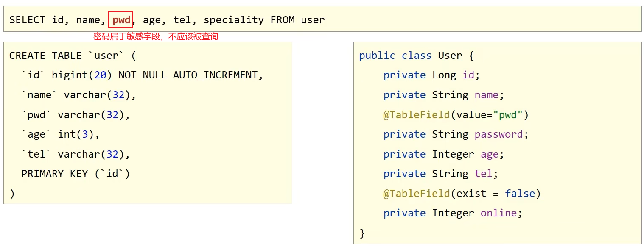The height and width of the screenshot is (247, 644).
Task: Click the private Long id field
Action: tap(431, 75)
